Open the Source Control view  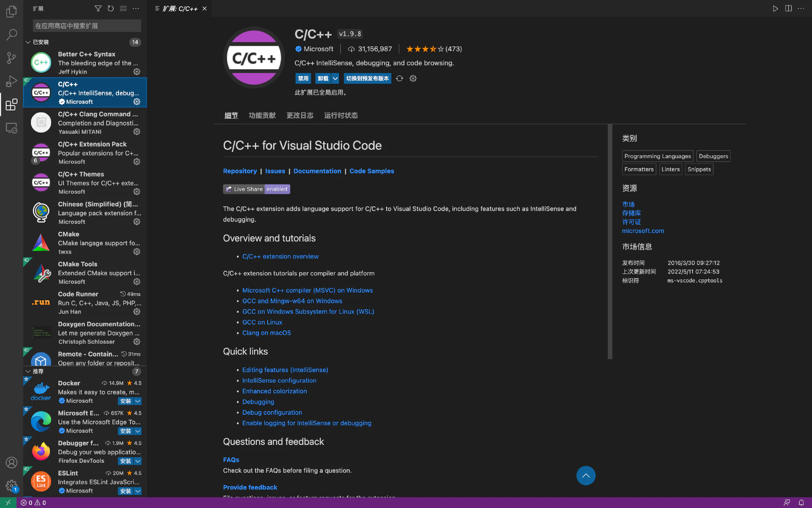[11, 58]
